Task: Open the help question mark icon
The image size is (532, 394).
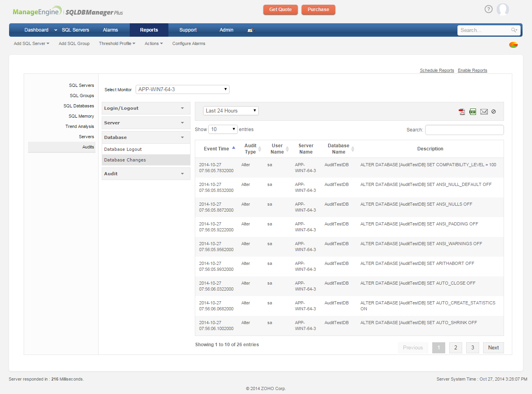Action: pyautogui.click(x=489, y=9)
